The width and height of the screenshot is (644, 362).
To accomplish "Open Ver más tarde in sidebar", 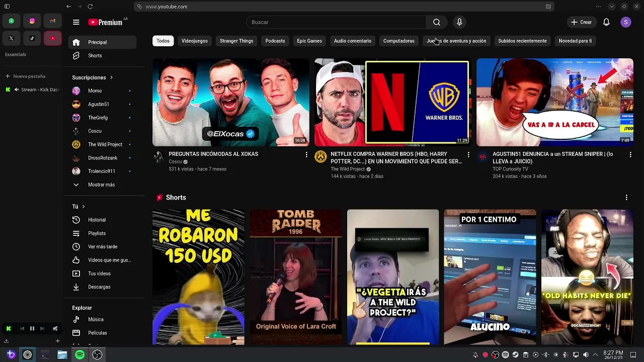I will pos(102,246).
